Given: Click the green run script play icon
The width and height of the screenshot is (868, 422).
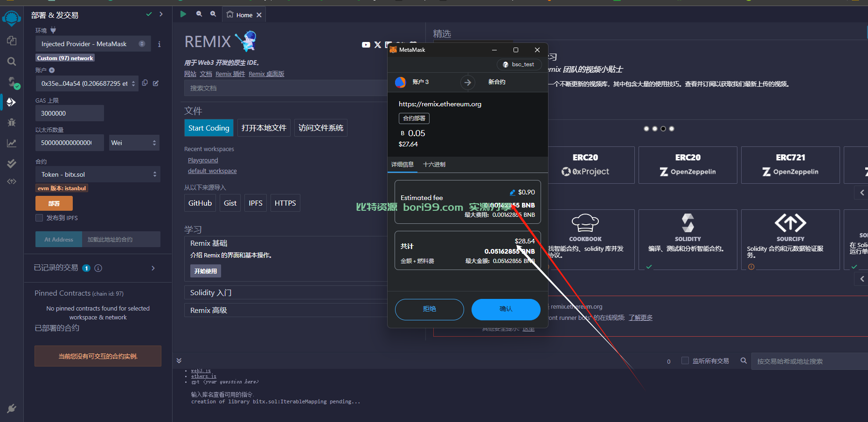Looking at the screenshot, I should tap(183, 14).
